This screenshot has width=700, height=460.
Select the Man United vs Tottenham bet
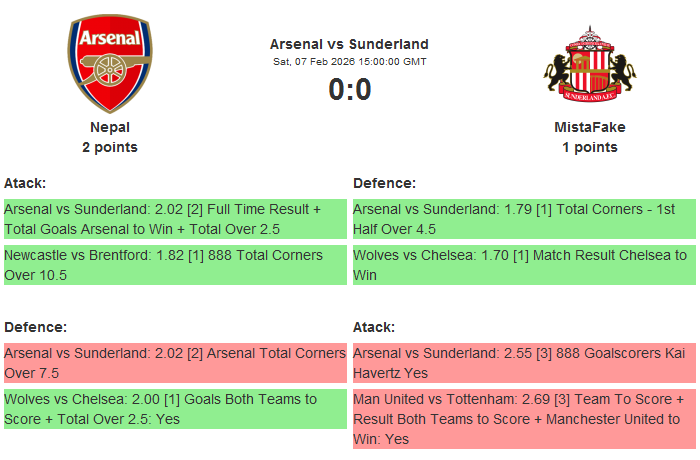pyautogui.click(x=523, y=419)
